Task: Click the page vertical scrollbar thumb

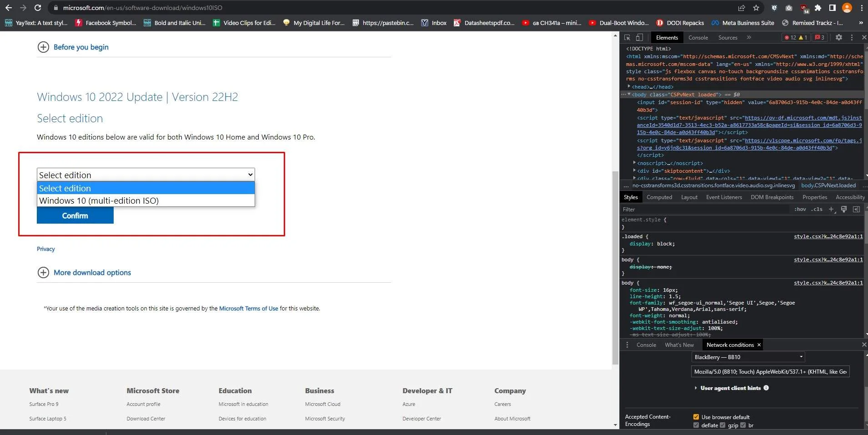Action: [x=615, y=268]
